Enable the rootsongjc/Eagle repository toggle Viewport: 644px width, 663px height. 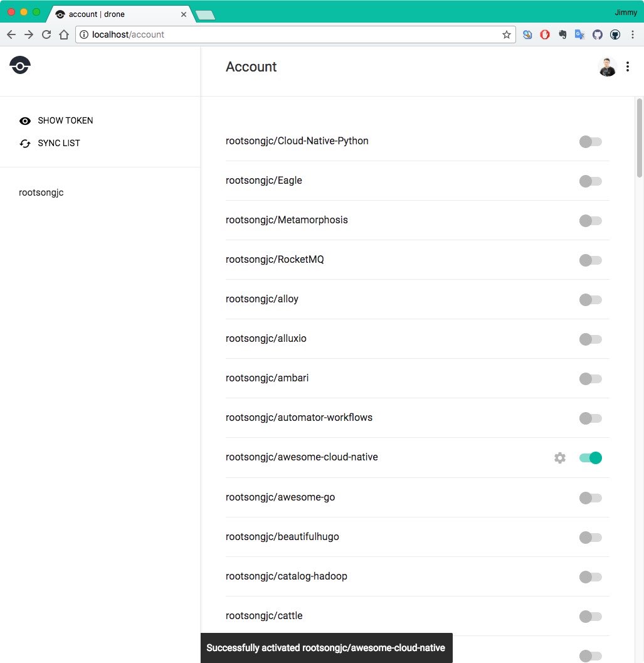pos(590,181)
